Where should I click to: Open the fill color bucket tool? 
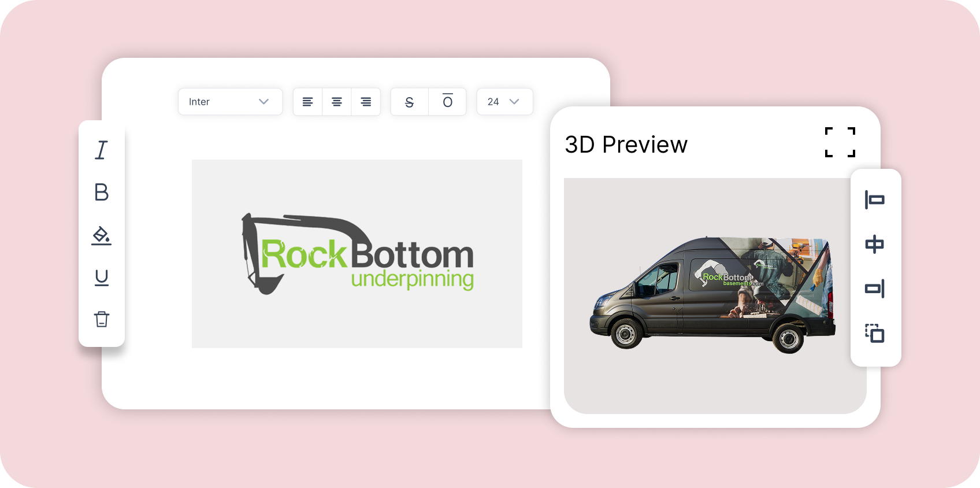102,235
